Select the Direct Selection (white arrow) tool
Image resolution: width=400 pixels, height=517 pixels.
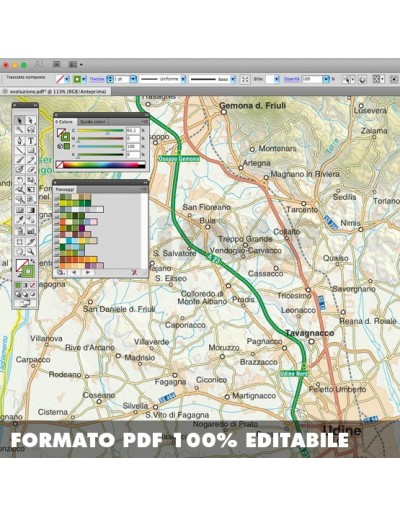tap(31, 121)
